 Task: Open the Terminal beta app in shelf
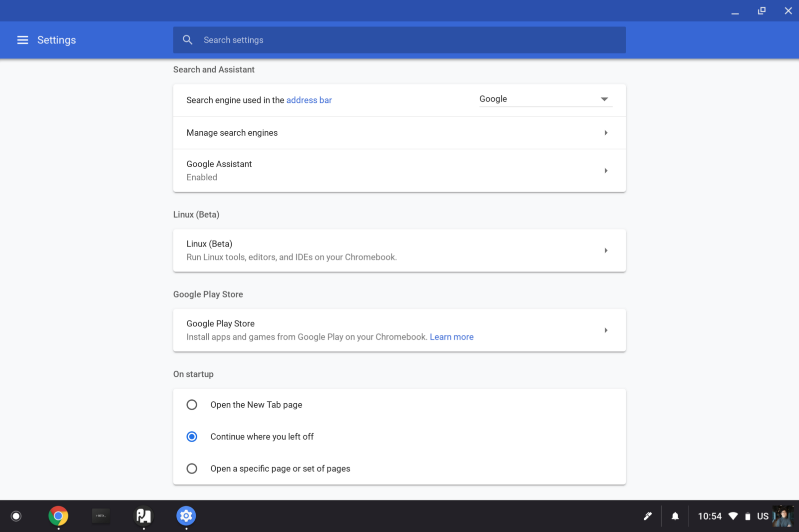tap(101, 516)
